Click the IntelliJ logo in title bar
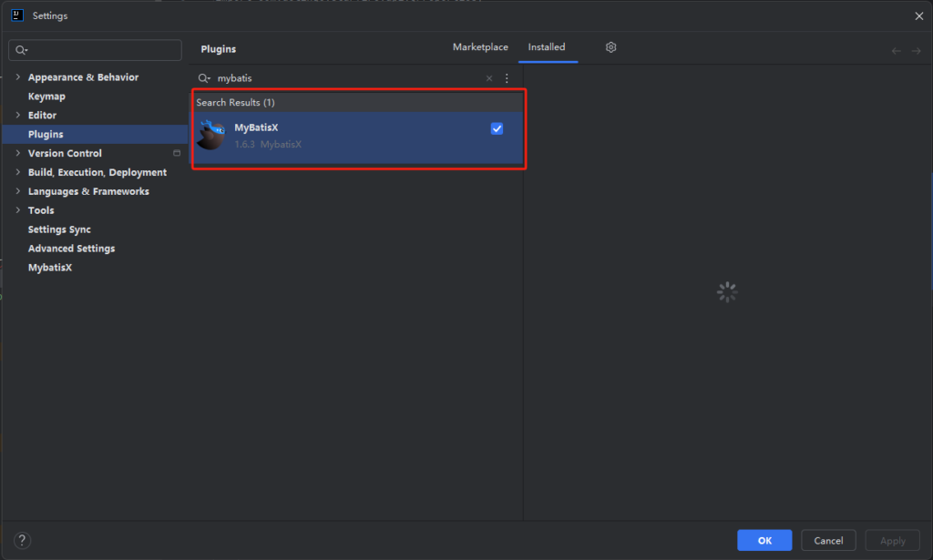 point(17,15)
